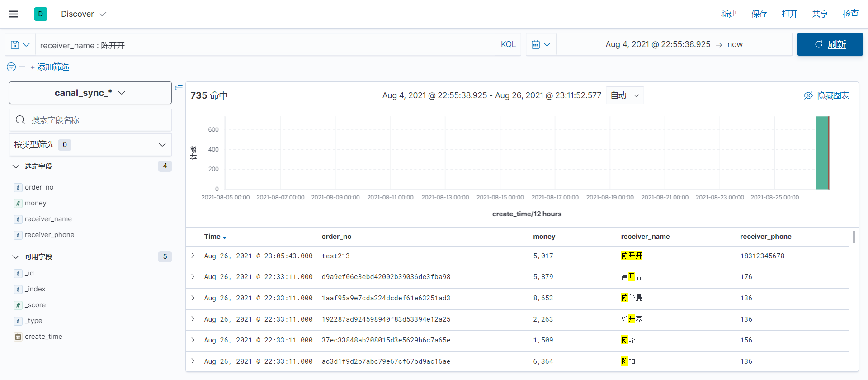Click the results table vertical scrollbar
868x380 pixels.
click(x=854, y=237)
